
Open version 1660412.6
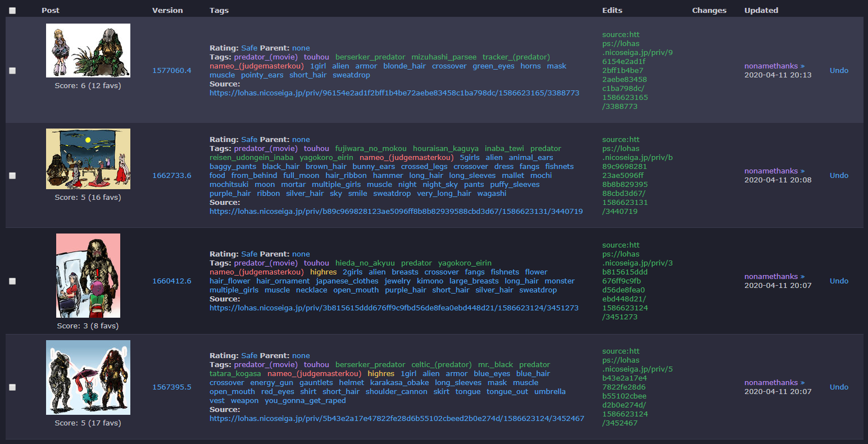pos(172,281)
